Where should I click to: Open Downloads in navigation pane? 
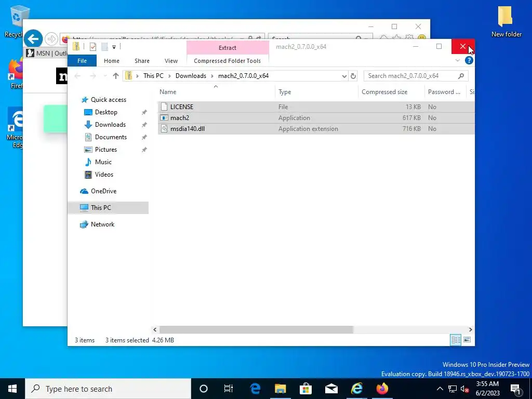pos(110,125)
